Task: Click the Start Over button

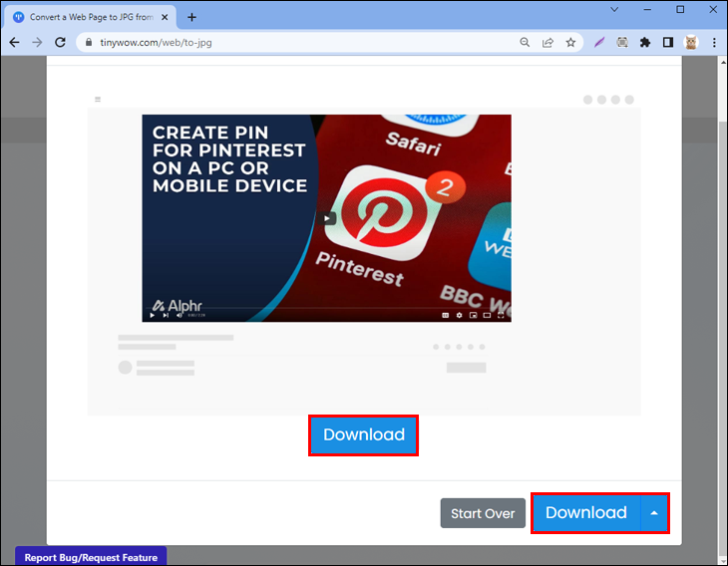Action: [483, 513]
